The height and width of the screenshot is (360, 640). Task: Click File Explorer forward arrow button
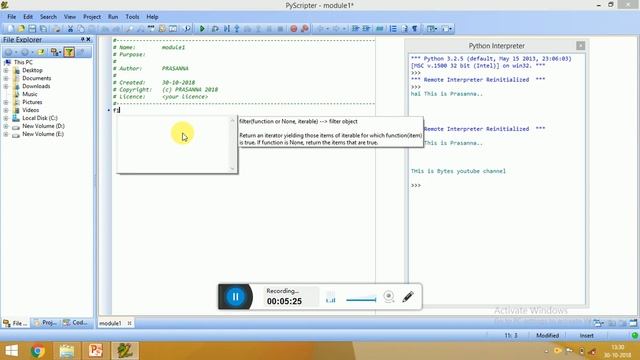(25, 52)
